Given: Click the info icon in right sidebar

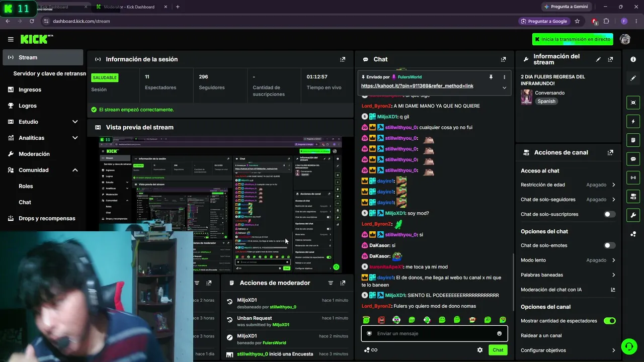Looking at the screenshot, I should point(633,59).
